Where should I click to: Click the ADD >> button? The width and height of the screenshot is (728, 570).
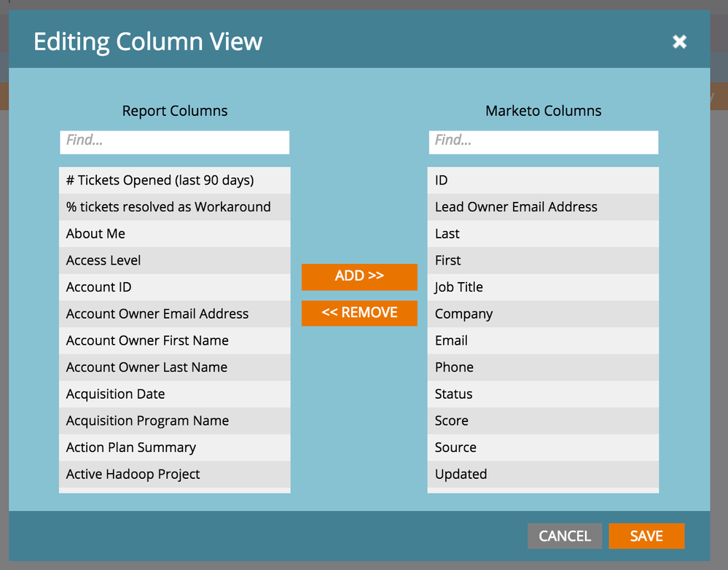click(x=359, y=277)
